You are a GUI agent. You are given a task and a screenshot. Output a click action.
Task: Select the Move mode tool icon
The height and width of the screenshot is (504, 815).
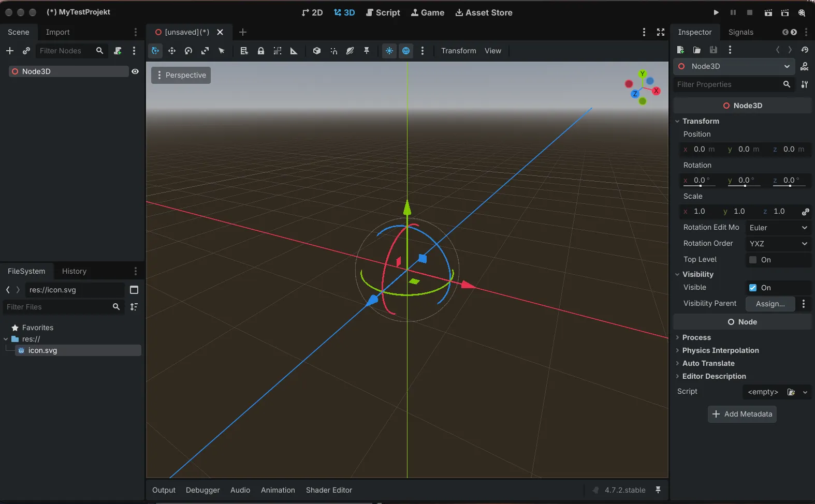point(172,51)
